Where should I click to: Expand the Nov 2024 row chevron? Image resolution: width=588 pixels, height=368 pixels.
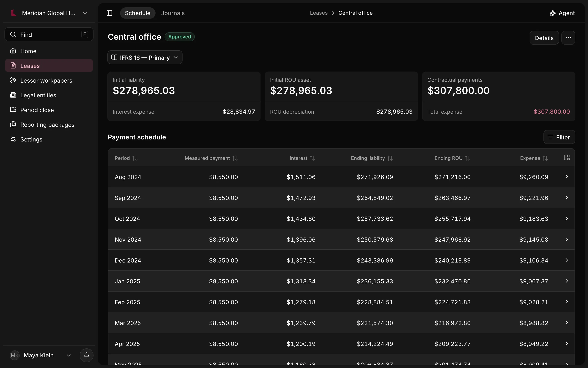coord(567,239)
